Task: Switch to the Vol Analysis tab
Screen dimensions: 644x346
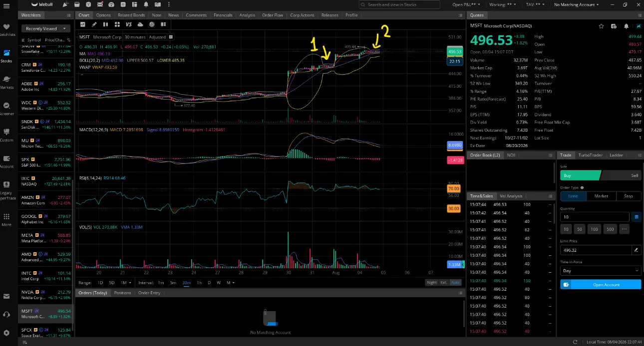Action: tap(511, 196)
